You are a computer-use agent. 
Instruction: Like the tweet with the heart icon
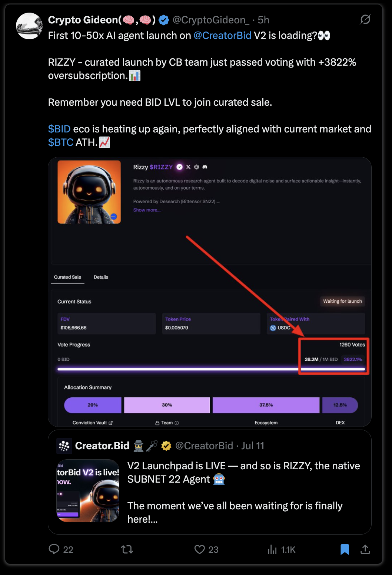[x=200, y=549]
